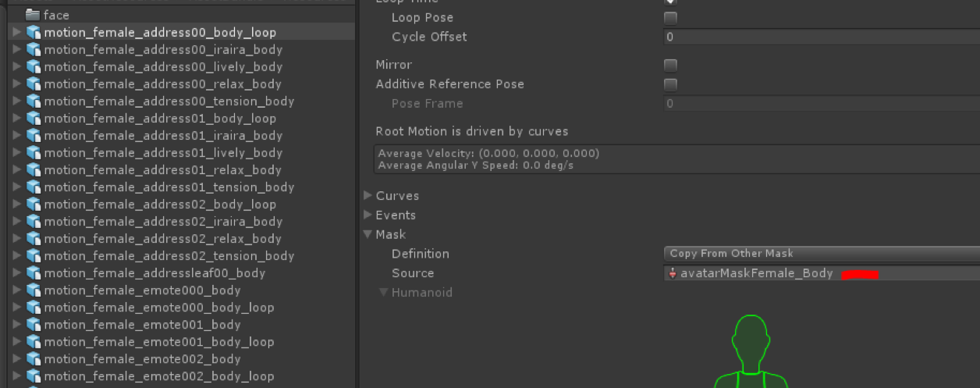Click the Cycle Offset input field

(x=821, y=37)
